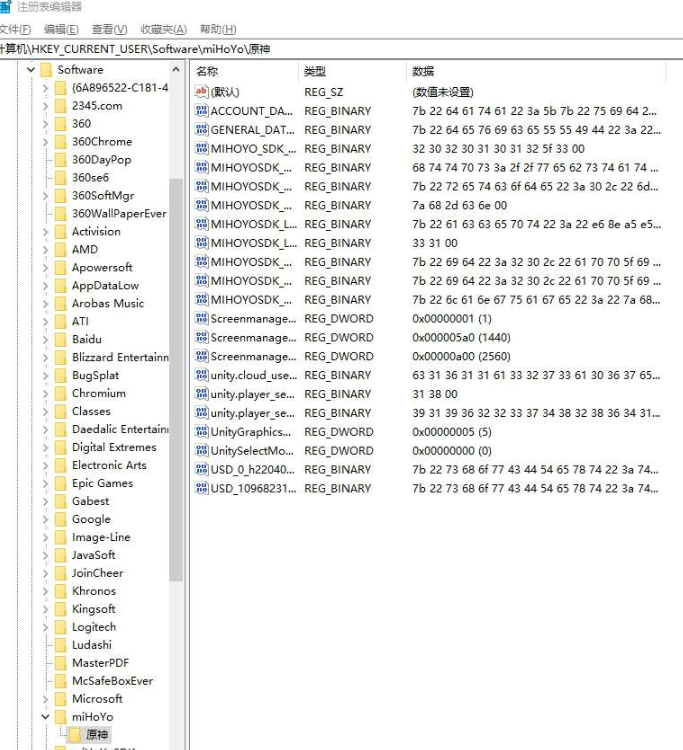The height and width of the screenshot is (750, 683).
Task: Click the icon for UnityGraphics DWORD value
Action: click(202, 432)
